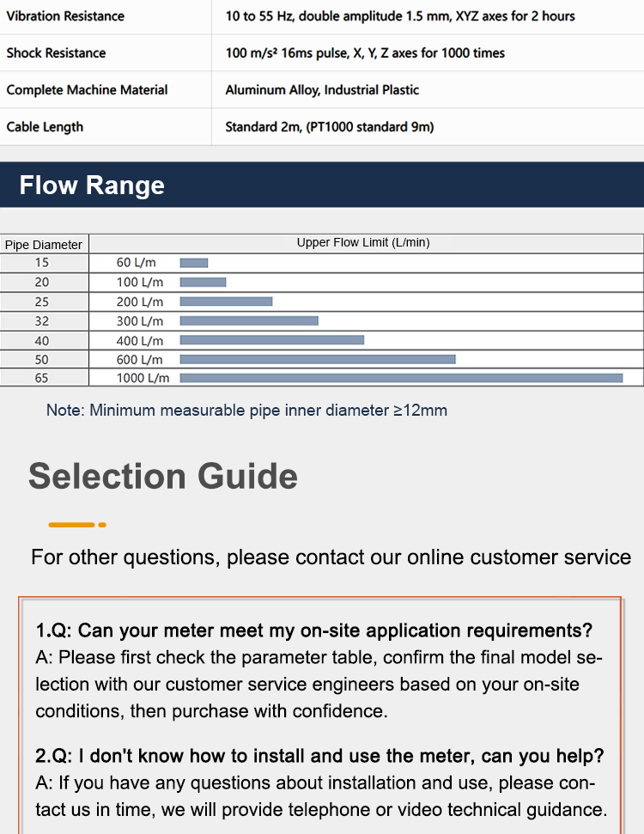Select the '10 to 55 Hz, double amplitude' value
644x834 pixels.
400,16
